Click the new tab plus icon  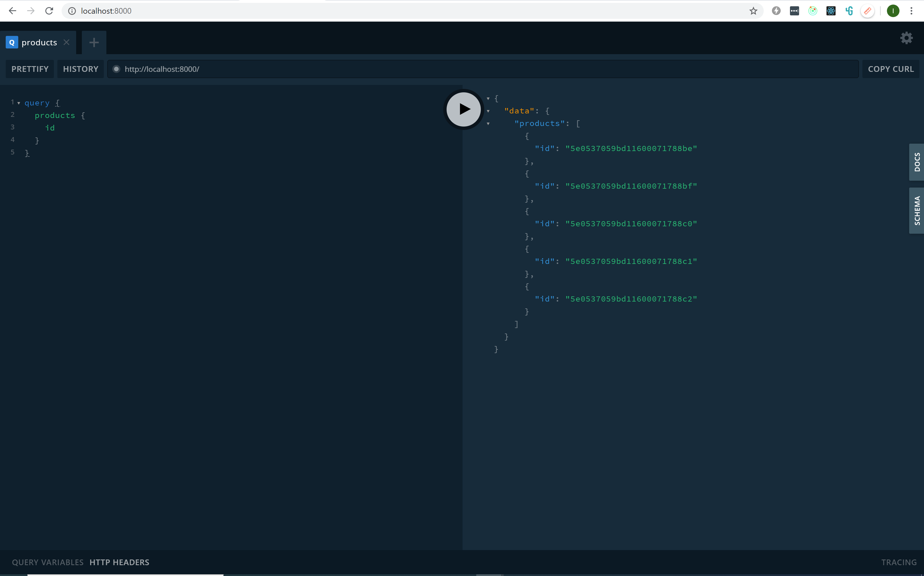pos(94,42)
